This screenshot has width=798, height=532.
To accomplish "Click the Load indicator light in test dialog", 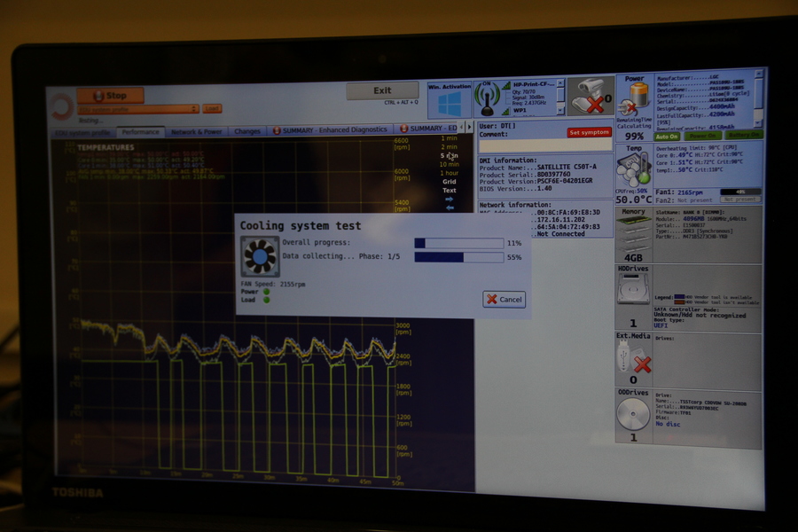I will (x=266, y=300).
